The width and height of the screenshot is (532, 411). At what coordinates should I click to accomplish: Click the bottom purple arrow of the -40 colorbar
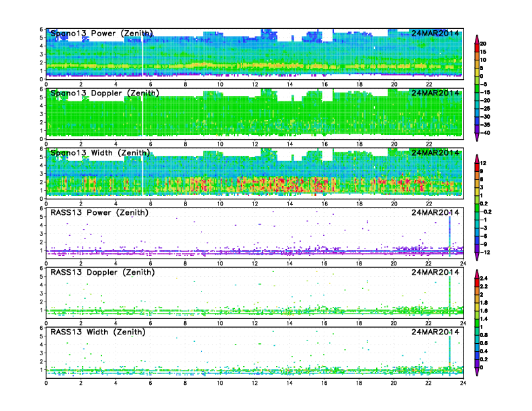point(477,137)
